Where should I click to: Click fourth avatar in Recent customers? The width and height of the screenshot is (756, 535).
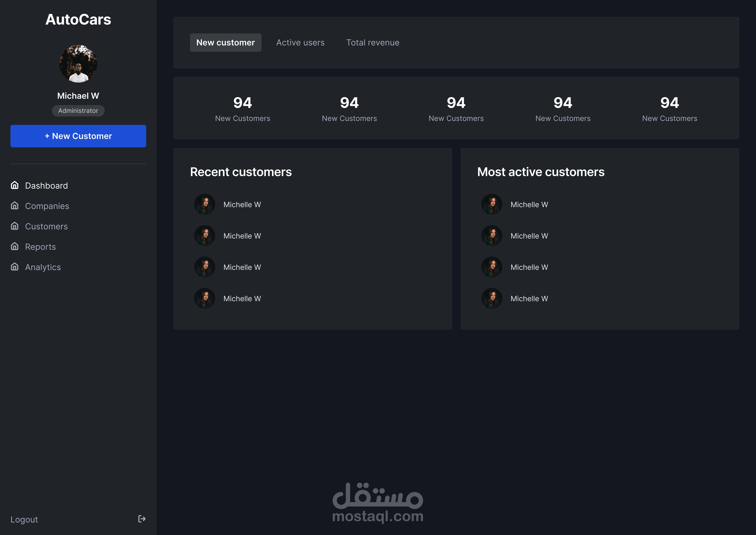tap(205, 298)
